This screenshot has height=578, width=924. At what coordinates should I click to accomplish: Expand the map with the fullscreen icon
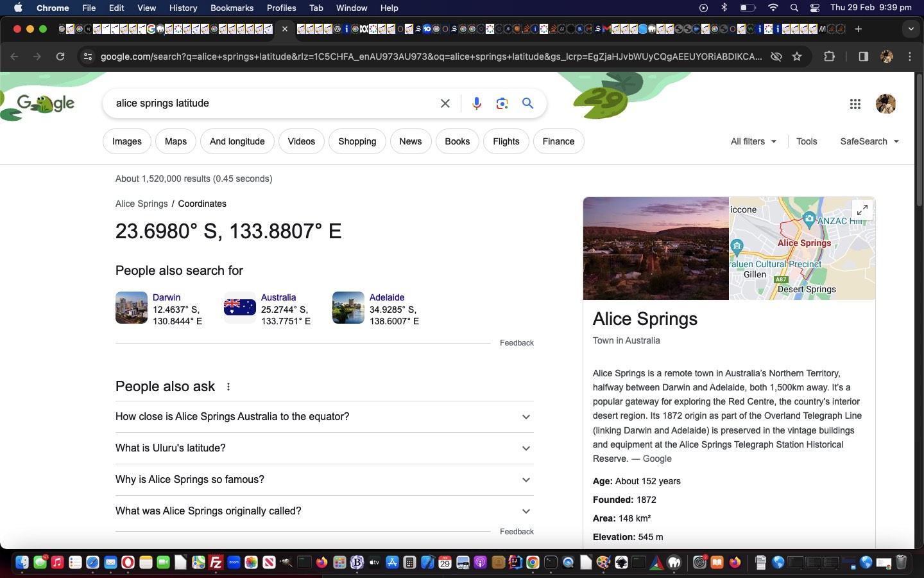[862, 209]
